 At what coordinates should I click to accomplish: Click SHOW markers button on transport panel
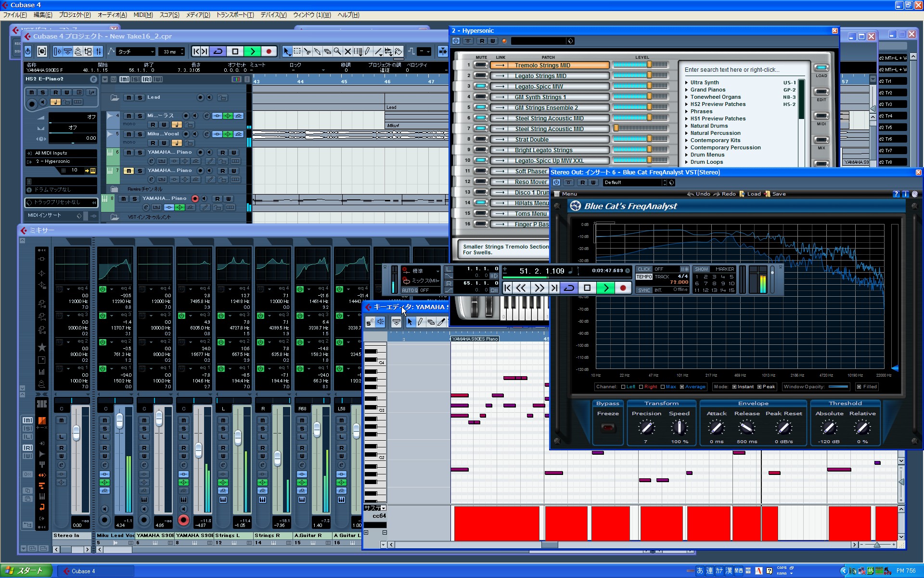(x=701, y=269)
